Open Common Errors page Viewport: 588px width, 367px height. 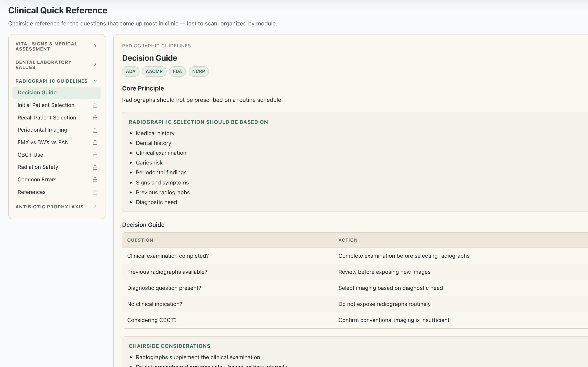pyautogui.click(x=57, y=180)
